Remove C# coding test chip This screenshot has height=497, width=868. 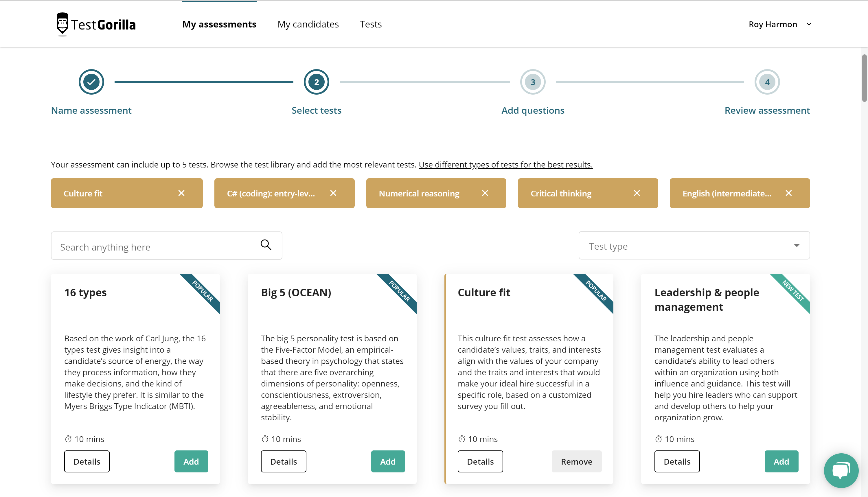333,193
